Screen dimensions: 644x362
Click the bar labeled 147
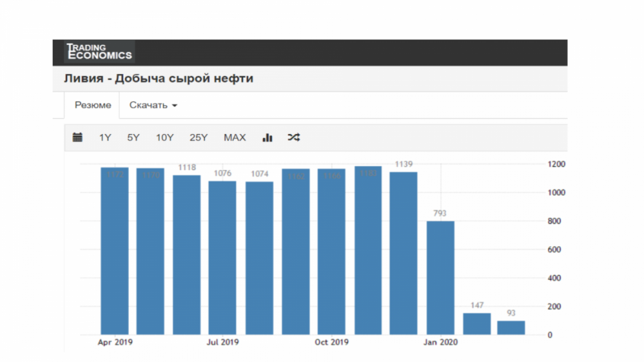click(x=477, y=324)
